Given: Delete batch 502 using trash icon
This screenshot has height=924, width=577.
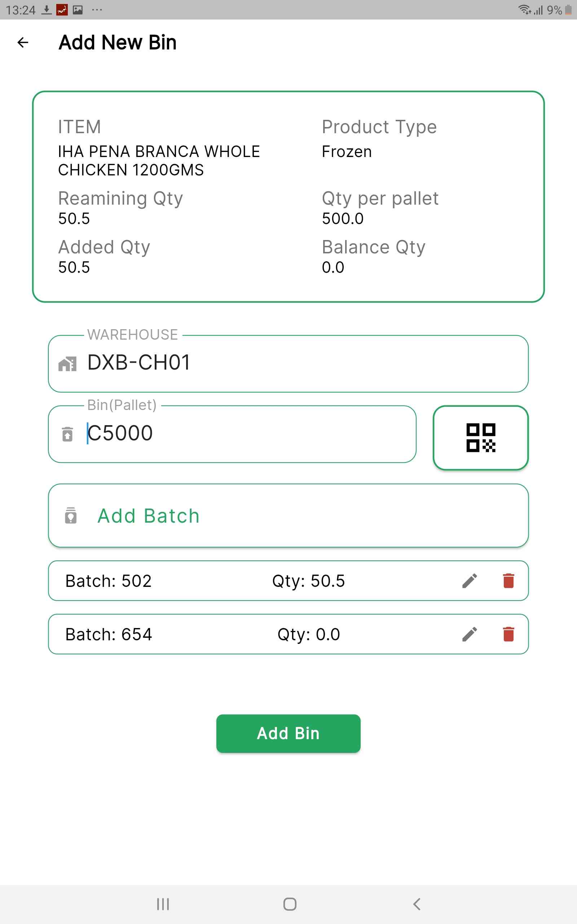Looking at the screenshot, I should point(508,581).
